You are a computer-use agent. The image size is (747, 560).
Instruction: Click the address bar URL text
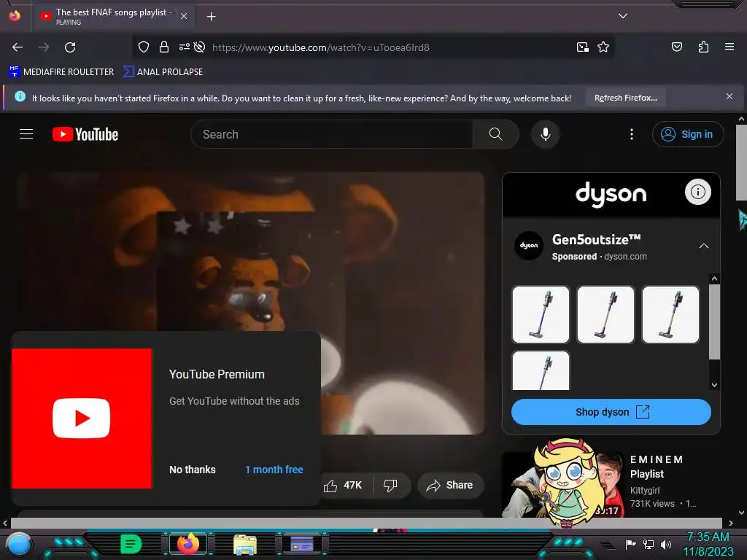[321, 47]
